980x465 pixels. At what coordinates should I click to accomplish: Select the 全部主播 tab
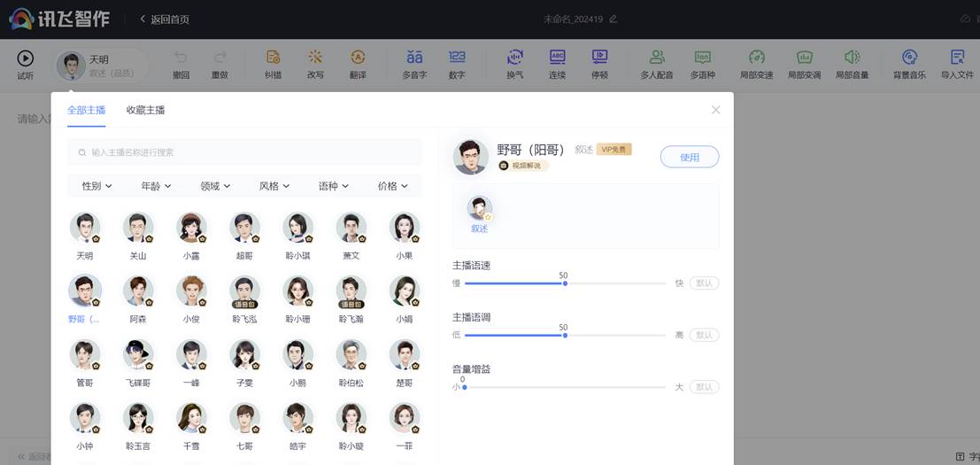[x=86, y=111]
